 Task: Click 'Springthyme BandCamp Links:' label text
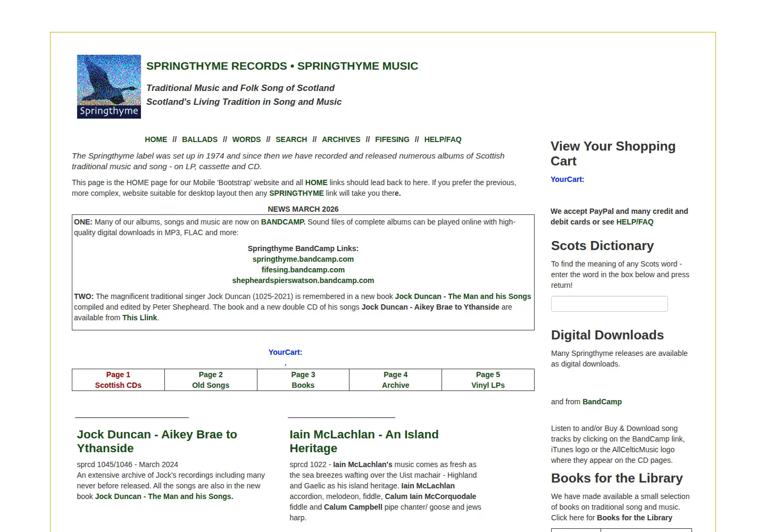click(x=303, y=248)
